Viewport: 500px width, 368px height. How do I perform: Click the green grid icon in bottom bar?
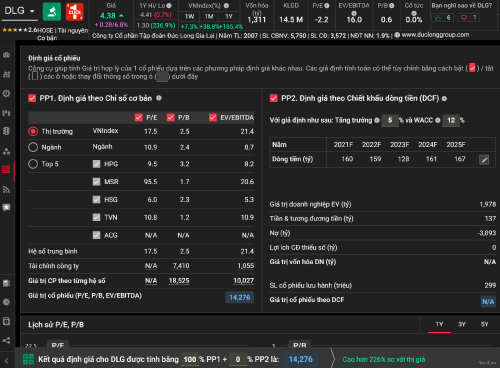(x=28, y=359)
